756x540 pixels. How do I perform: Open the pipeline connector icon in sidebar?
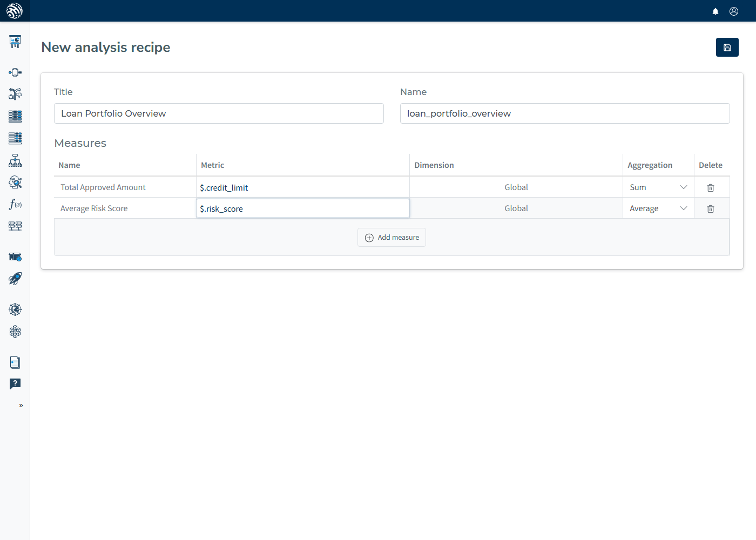point(15,72)
